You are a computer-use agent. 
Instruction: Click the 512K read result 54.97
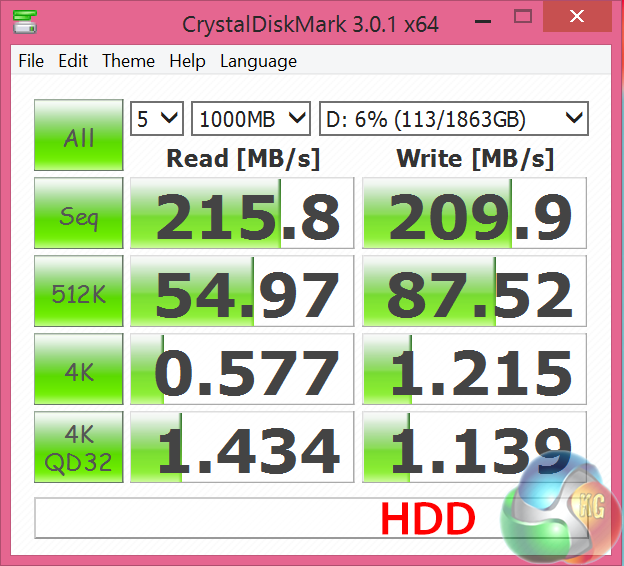click(242, 291)
